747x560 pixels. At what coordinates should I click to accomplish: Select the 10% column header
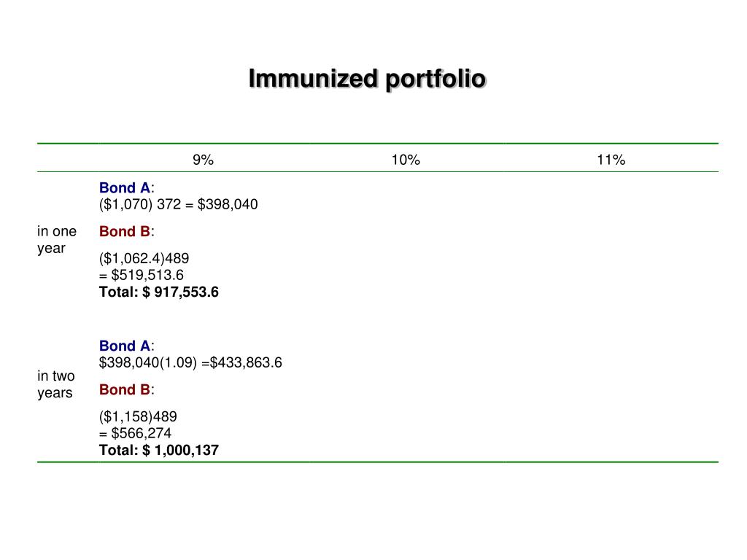point(406,160)
